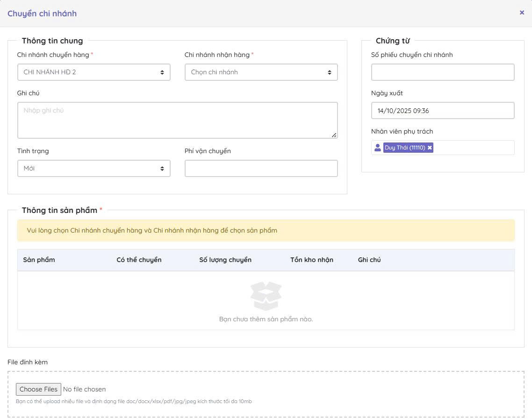Viewport: 532px width, 419px height.
Task: Close the Chuyển chi nhánh dialog
Action: (522, 13)
